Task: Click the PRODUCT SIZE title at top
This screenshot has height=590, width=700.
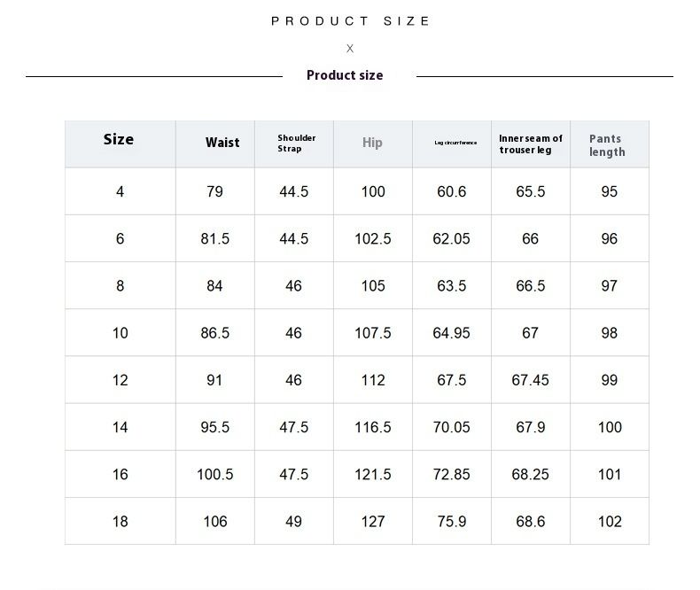Action: [x=351, y=21]
